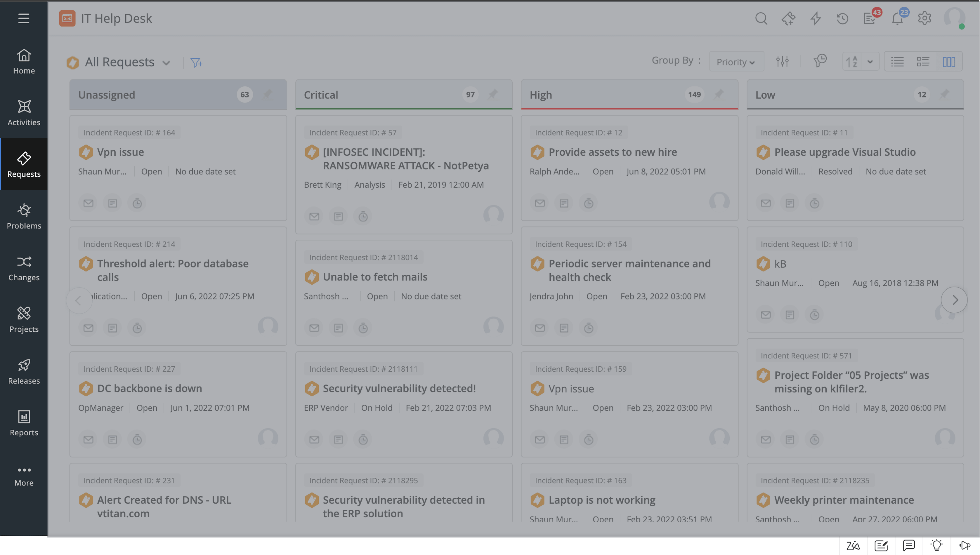This screenshot has width=980, height=555.
Task: Open recent items history icon
Action: (x=842, y=18)
